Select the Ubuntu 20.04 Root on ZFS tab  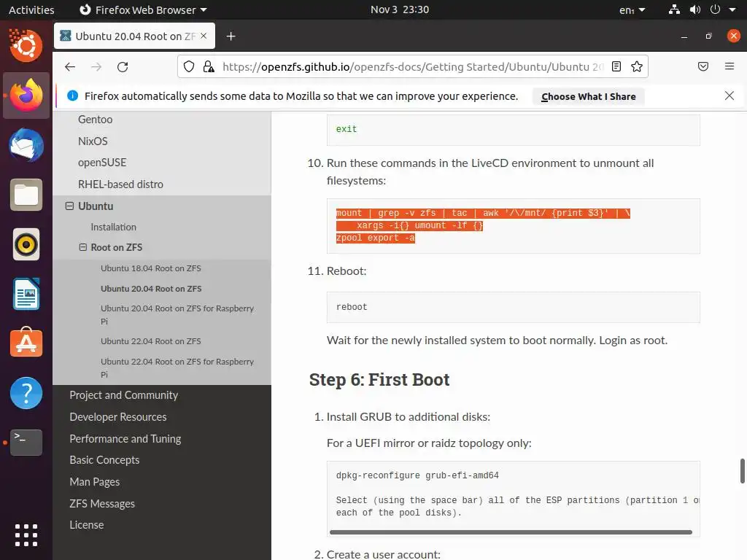(x=134, y=36)
